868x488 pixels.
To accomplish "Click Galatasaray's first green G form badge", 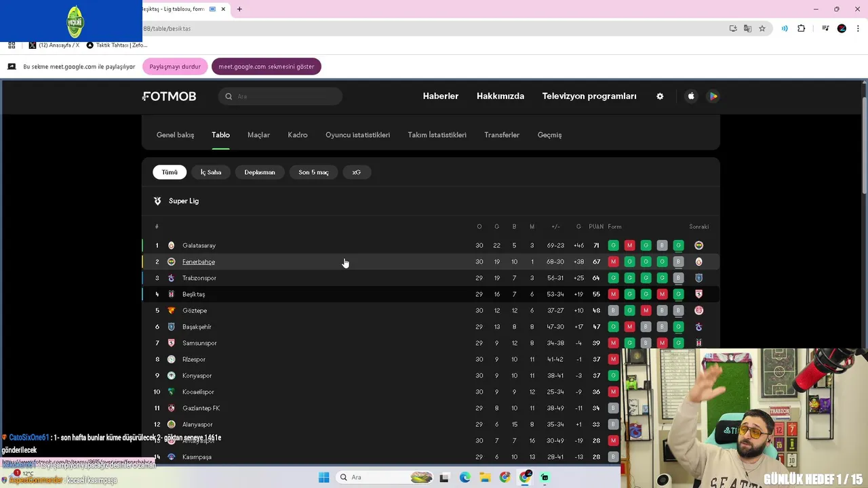I will [613, 245].
